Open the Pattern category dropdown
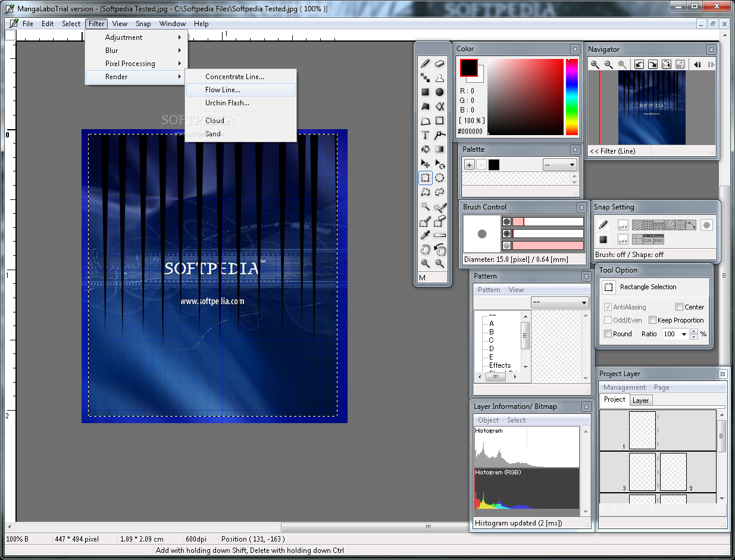Screen dimensions: 735x560 (560, 302)
